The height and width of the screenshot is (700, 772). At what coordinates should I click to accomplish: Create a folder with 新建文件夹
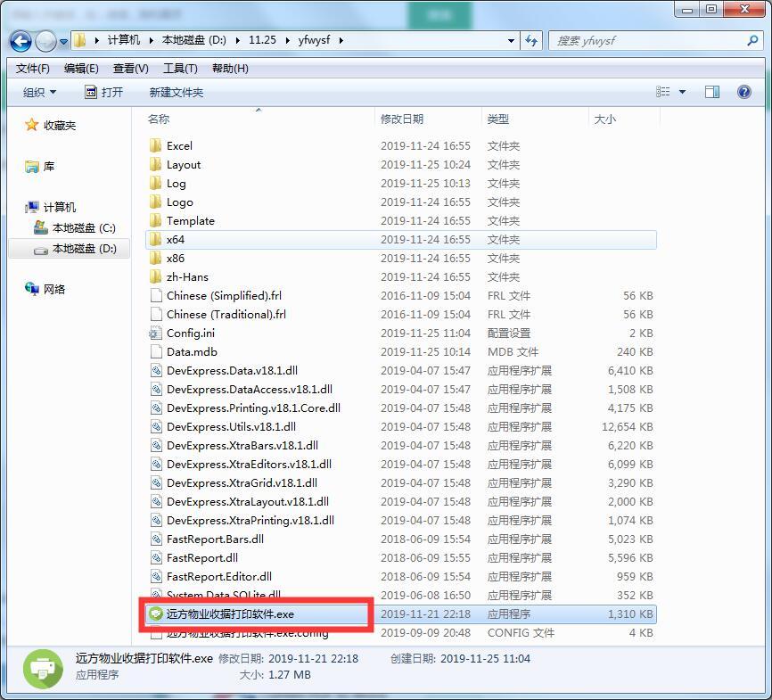177,92
